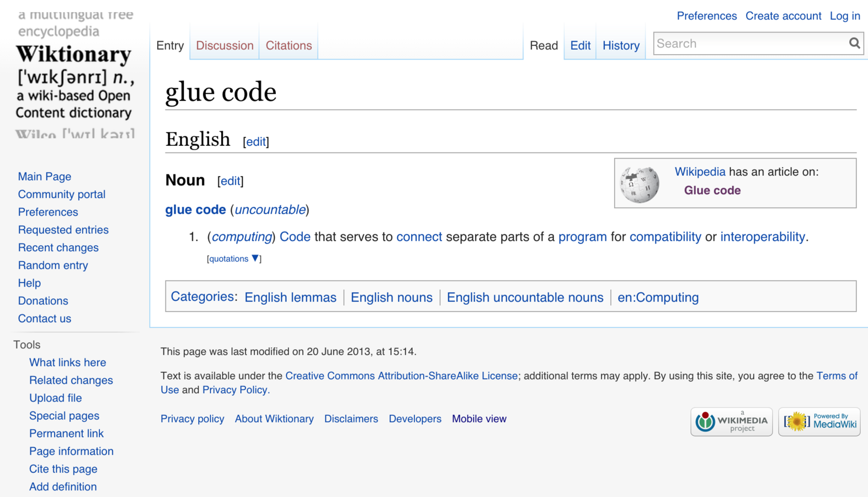Click Create account link
Screen dimensions: 868x497
(783, 16)
